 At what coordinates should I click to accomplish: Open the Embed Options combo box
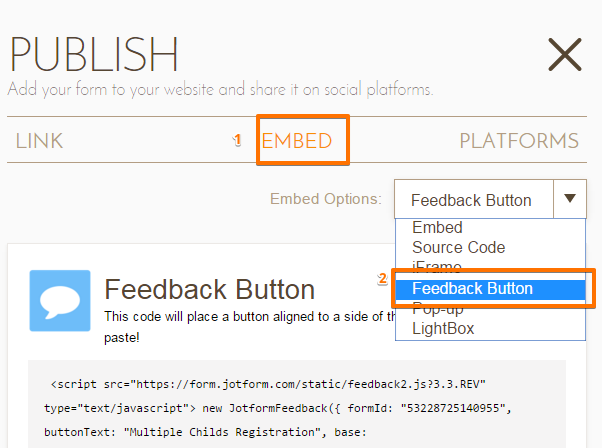[490, 199]
